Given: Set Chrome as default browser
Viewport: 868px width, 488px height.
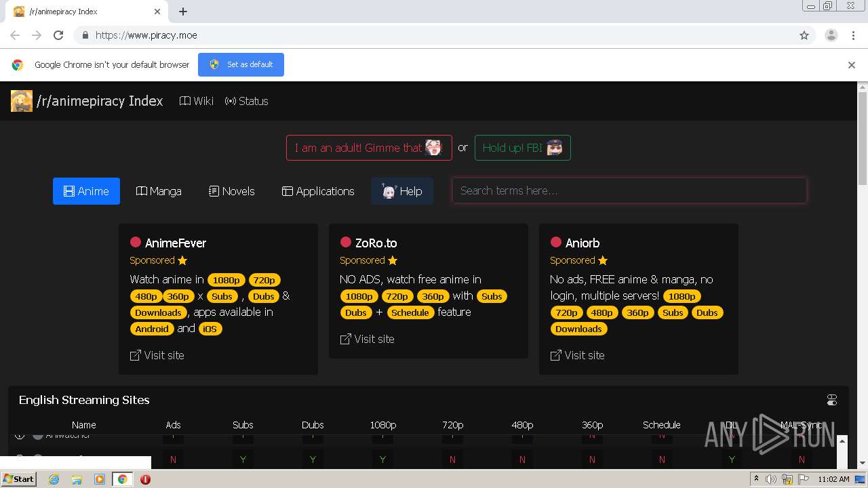Looking at the screenshot, I should point(241,64).
